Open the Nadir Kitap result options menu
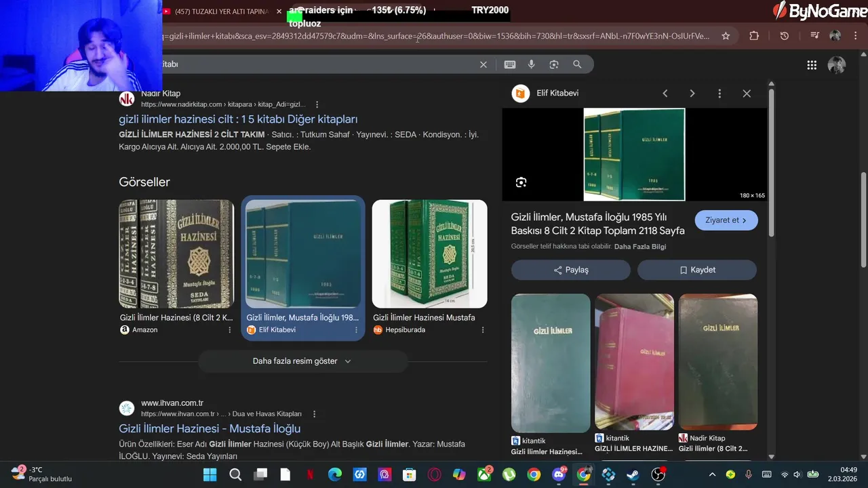 (x=316, y=104)
